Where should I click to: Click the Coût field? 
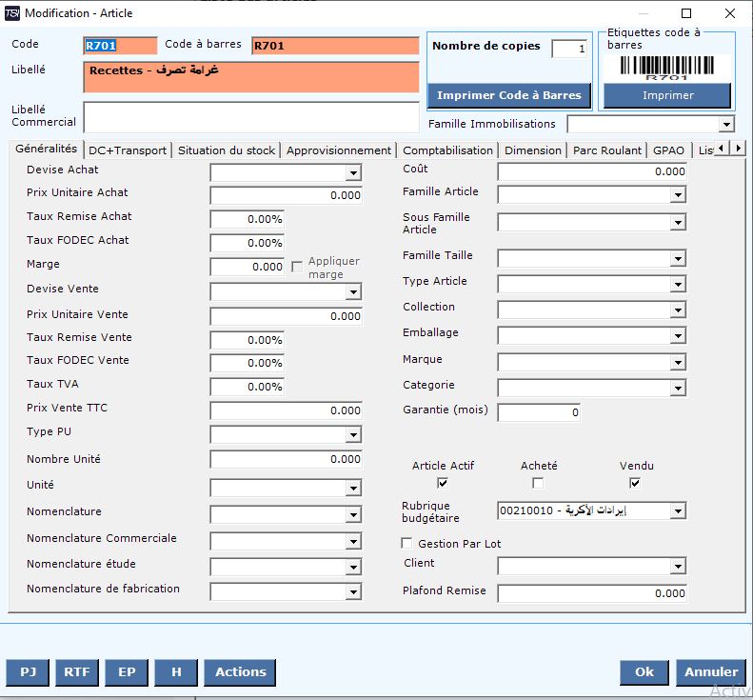tap(592, 171)
